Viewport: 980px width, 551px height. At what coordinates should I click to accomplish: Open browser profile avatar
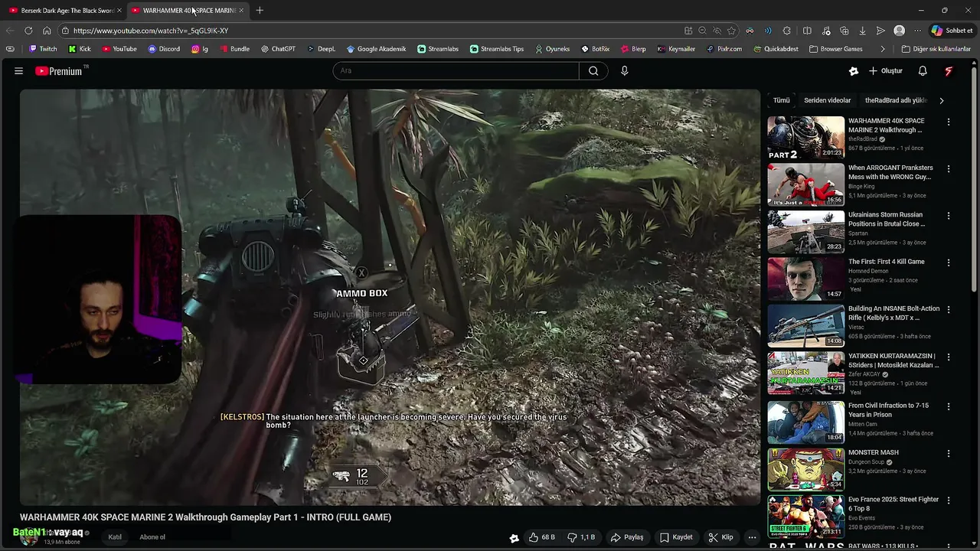899,31
